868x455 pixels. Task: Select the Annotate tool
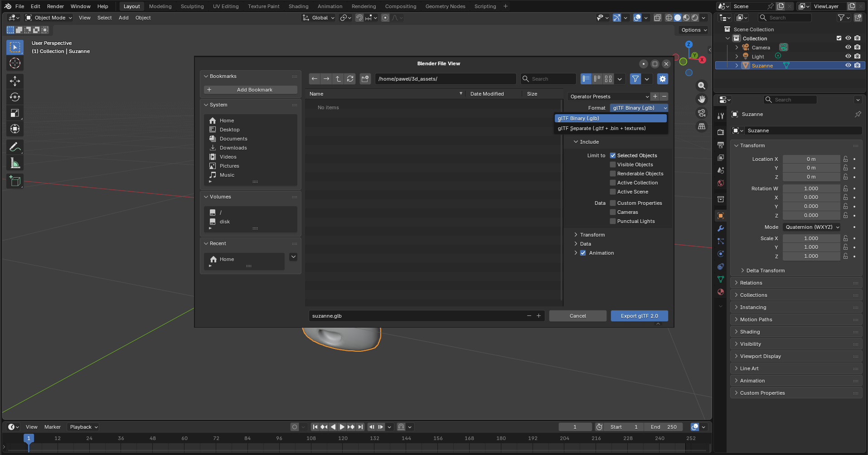click(x=15, y=147)
